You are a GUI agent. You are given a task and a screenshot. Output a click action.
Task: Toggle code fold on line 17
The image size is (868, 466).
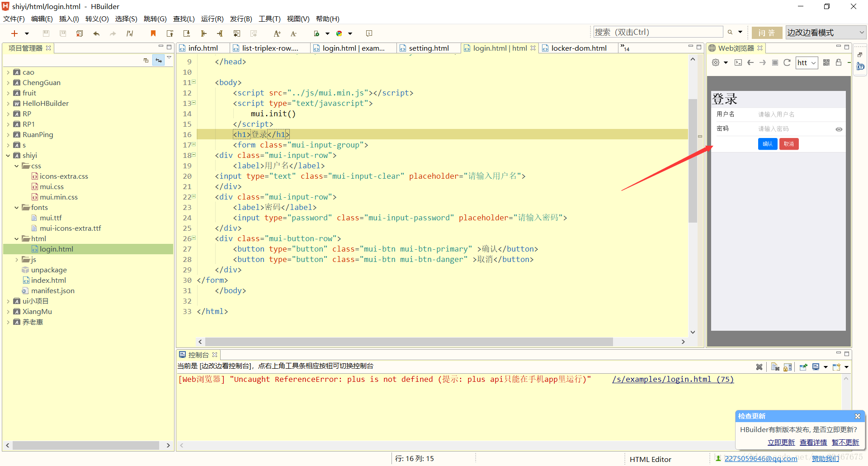click(194, 145)
